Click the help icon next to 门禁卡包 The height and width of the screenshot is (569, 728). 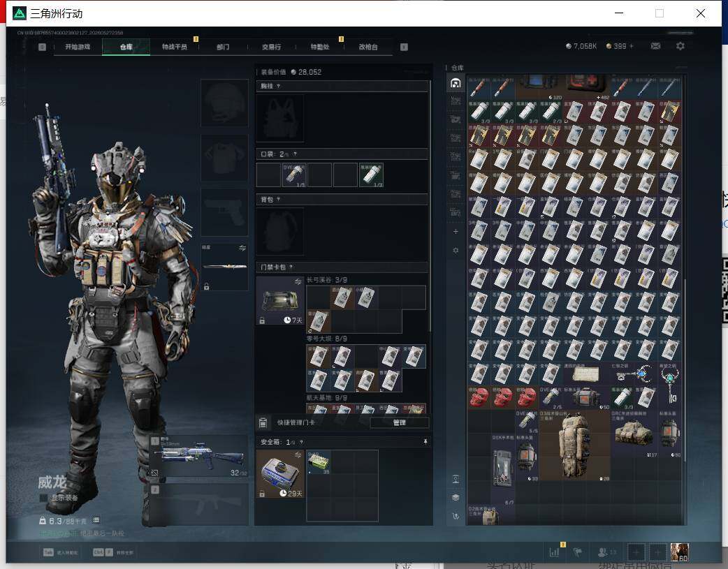pyautogui.click(x=291, y=267)
